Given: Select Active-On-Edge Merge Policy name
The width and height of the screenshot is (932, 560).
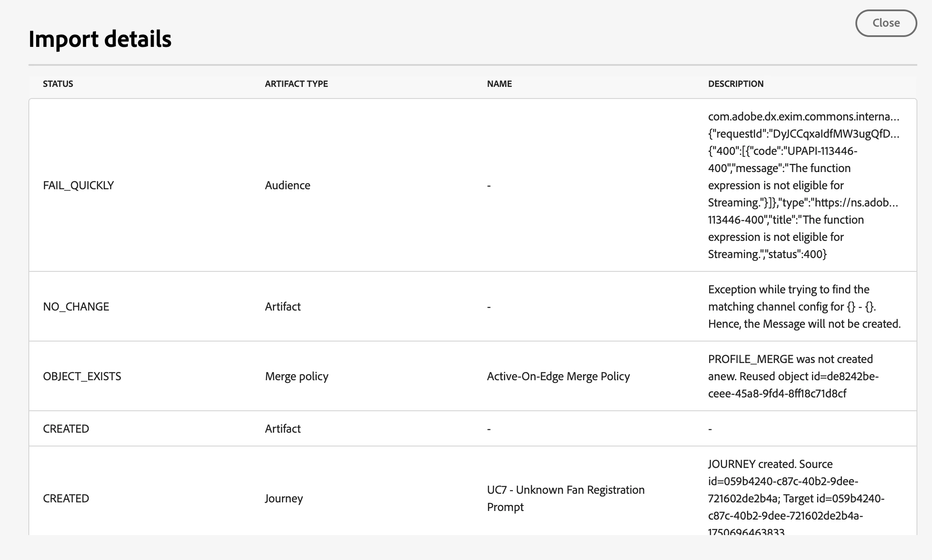Looking at the screenshot, I should click(558, 376).
